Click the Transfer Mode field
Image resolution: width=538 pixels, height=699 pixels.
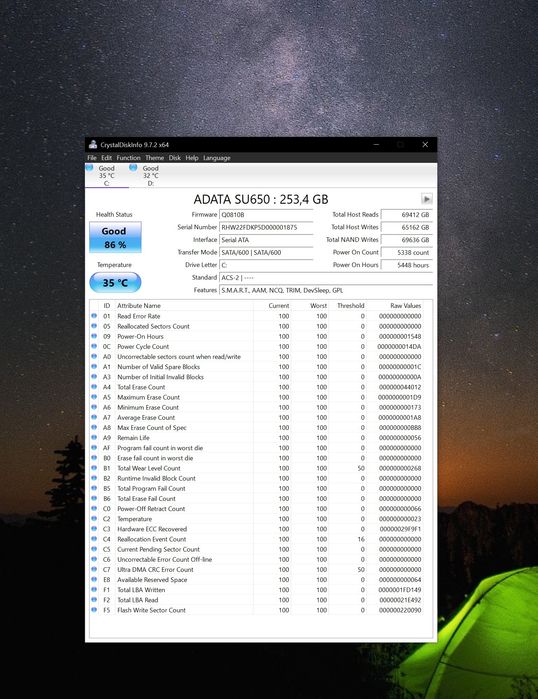click(x=266, y=252)
